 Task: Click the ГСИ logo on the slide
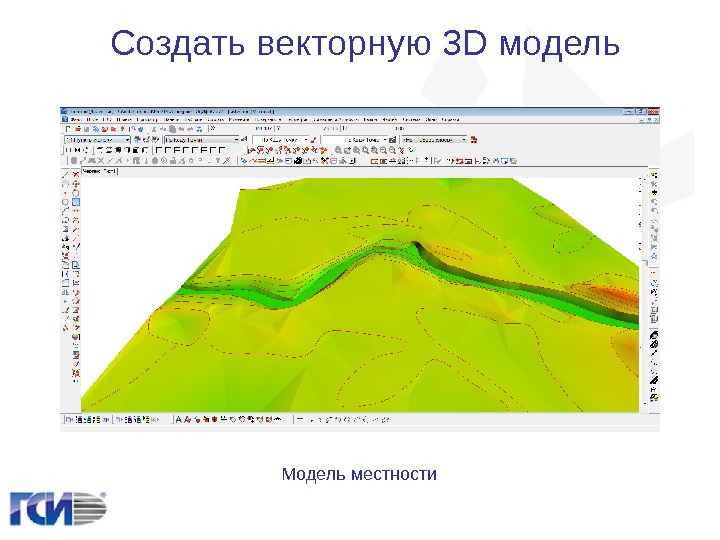58,508
